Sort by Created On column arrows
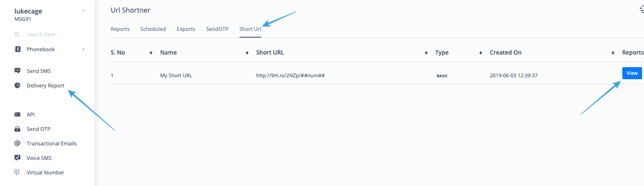 click(613, 53)
